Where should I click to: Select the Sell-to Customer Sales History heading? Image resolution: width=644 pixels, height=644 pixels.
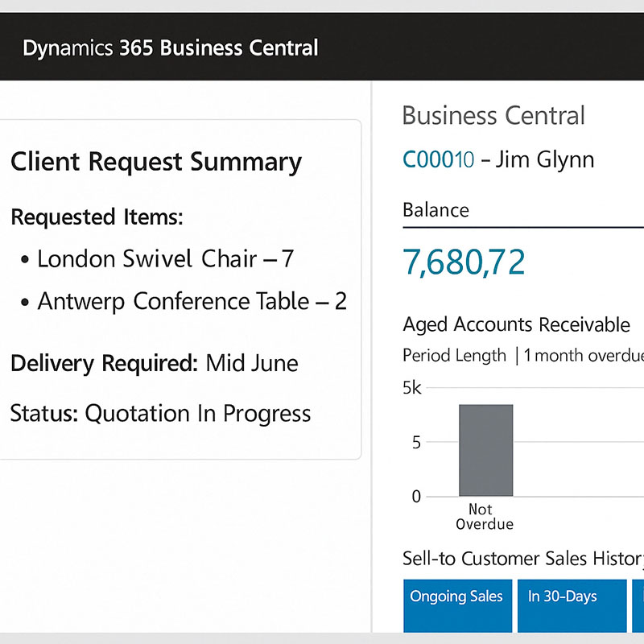(x=523, y=559)
